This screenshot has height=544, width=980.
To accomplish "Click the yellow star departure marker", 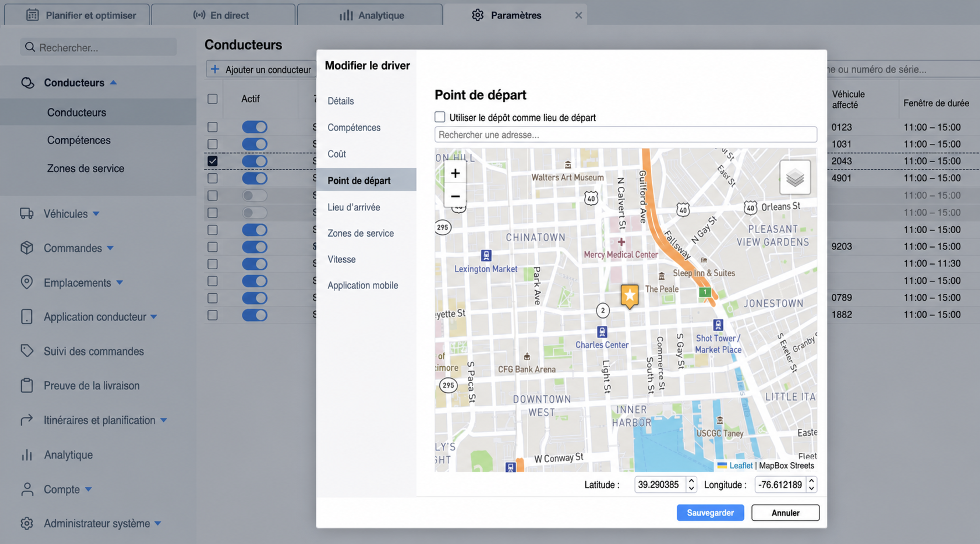I will [x=630, y=296].
